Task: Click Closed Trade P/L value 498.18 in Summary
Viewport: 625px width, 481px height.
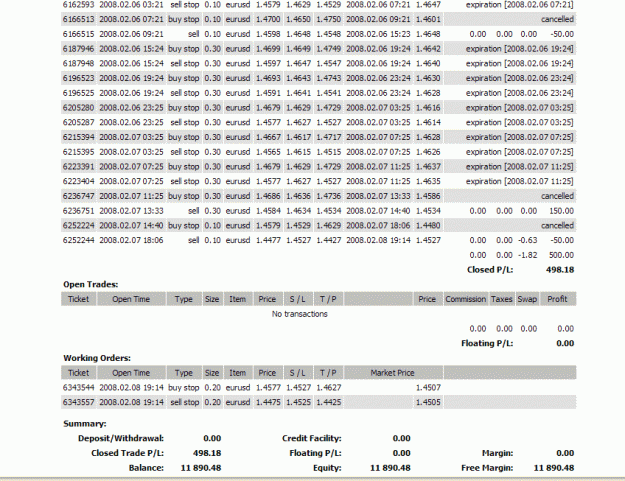Action: click(207, 453)
